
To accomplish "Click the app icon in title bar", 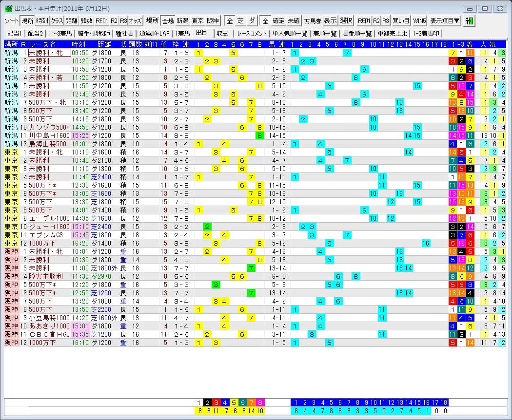I will [x=8, y=9].
